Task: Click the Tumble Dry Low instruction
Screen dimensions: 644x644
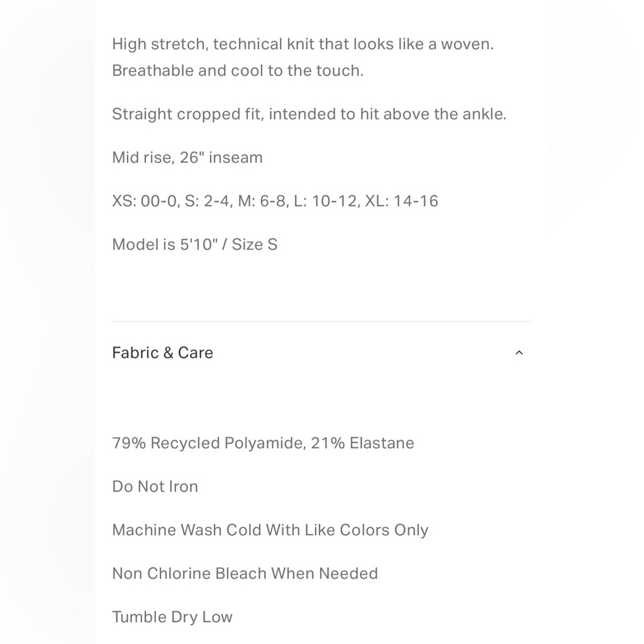Action: (173, 618)
